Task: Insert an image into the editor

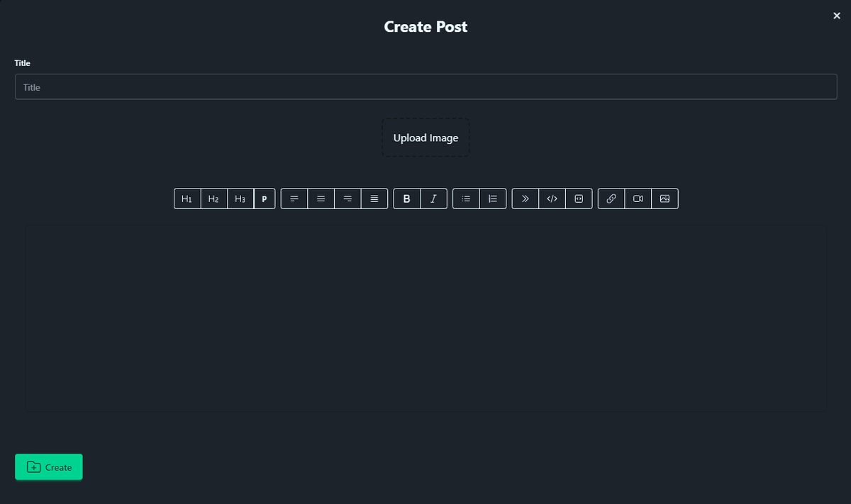Action: [664, 198]
